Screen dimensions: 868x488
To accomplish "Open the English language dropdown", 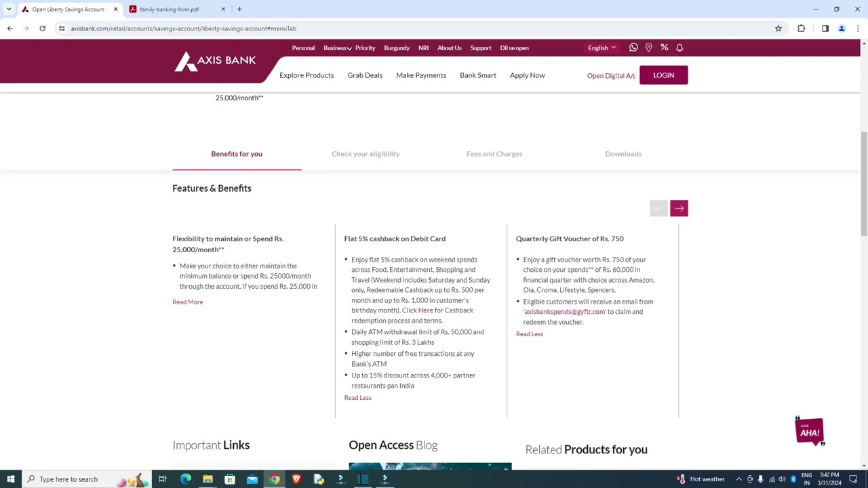I will coord(601,47).
